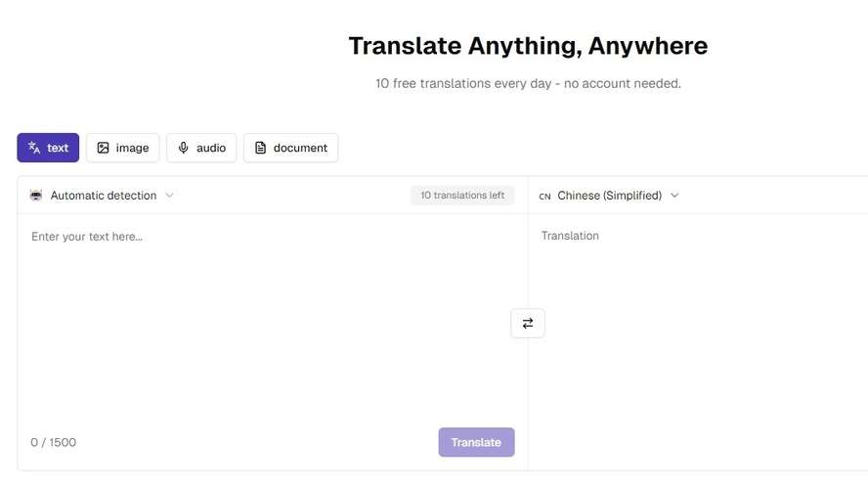The width and height of the screenshot is (868, 489).
Task: Click the '10 free translations every day' subtitle
Action: [x=528, y=84]
